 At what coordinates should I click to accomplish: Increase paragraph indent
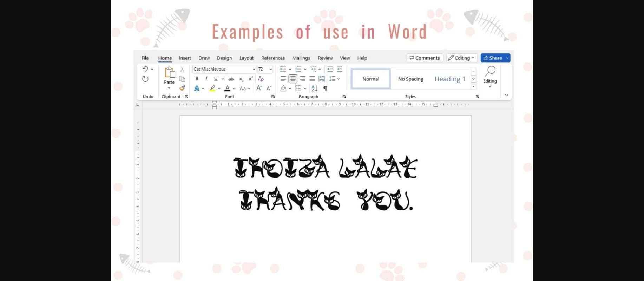coord(340,69)
